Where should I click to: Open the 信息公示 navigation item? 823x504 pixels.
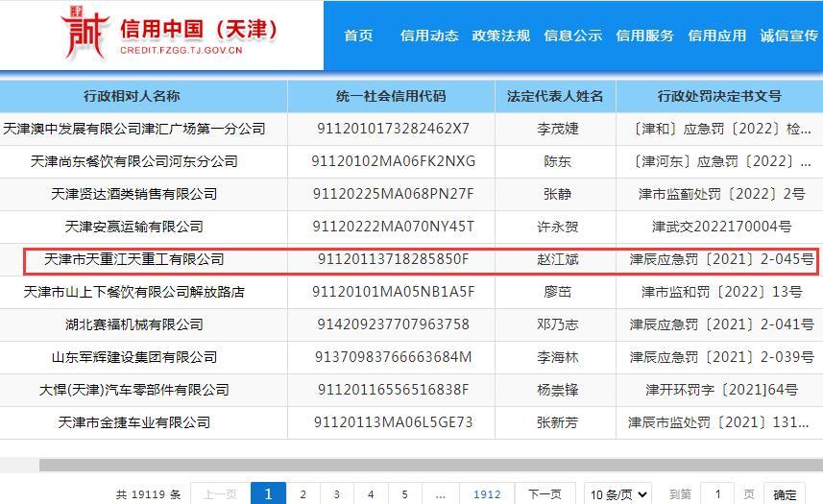coord(572,36)
